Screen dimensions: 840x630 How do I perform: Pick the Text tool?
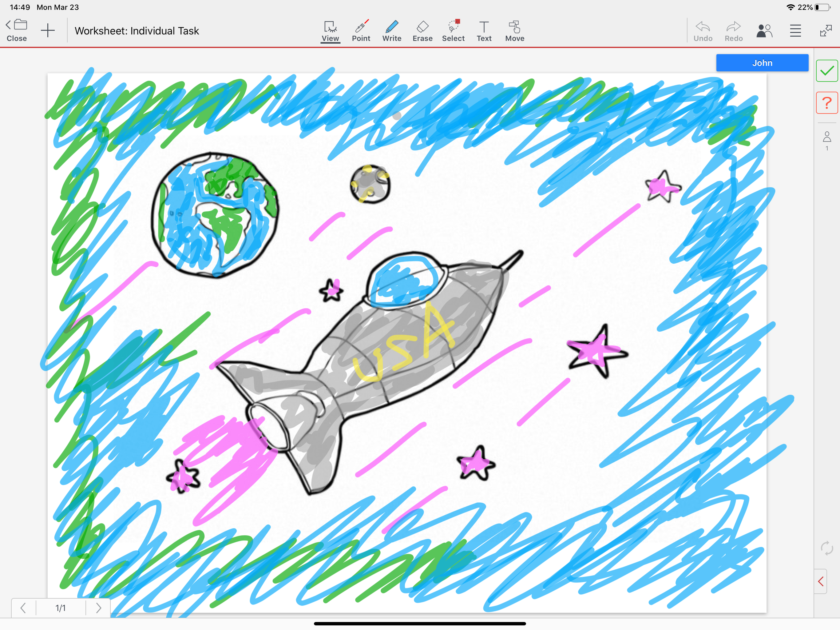point(484,31)
